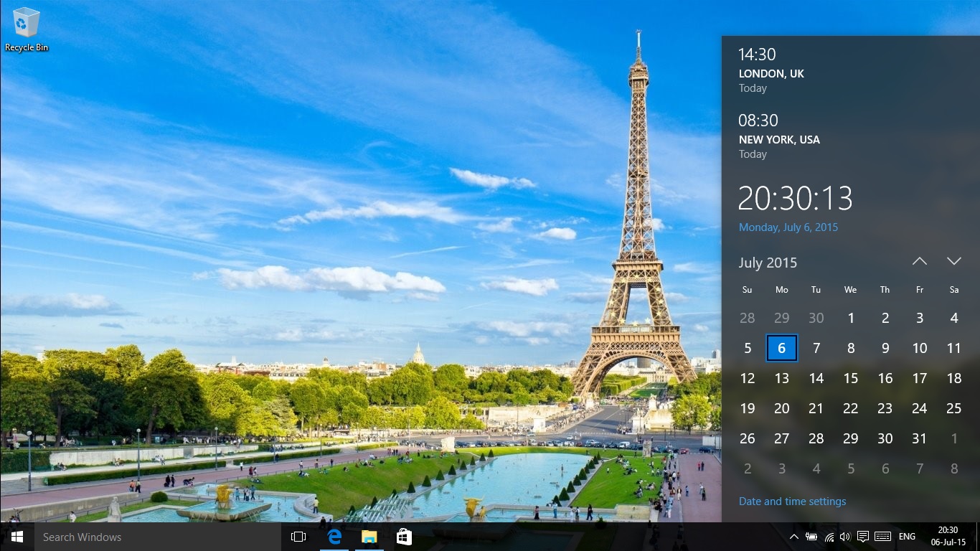Click the Monday, July 6, 2015 date link
The height and width of the screenshot is (551, 980).
tap(788, 227)
